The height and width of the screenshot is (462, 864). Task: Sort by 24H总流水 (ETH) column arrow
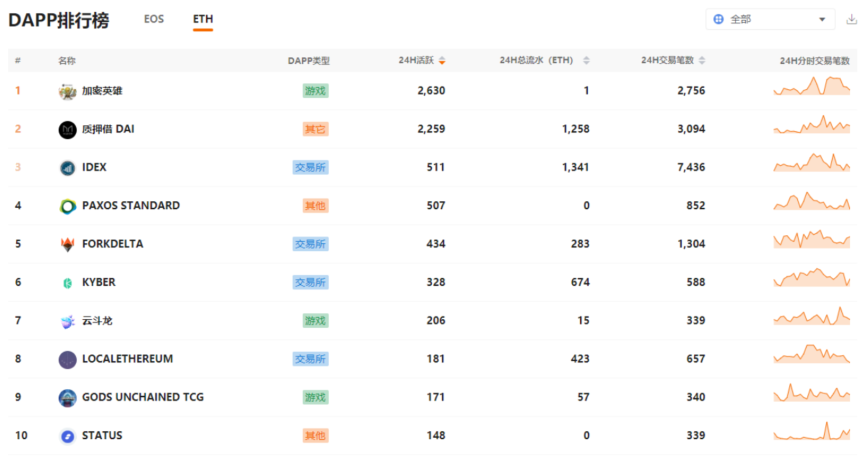pos(586,61)
